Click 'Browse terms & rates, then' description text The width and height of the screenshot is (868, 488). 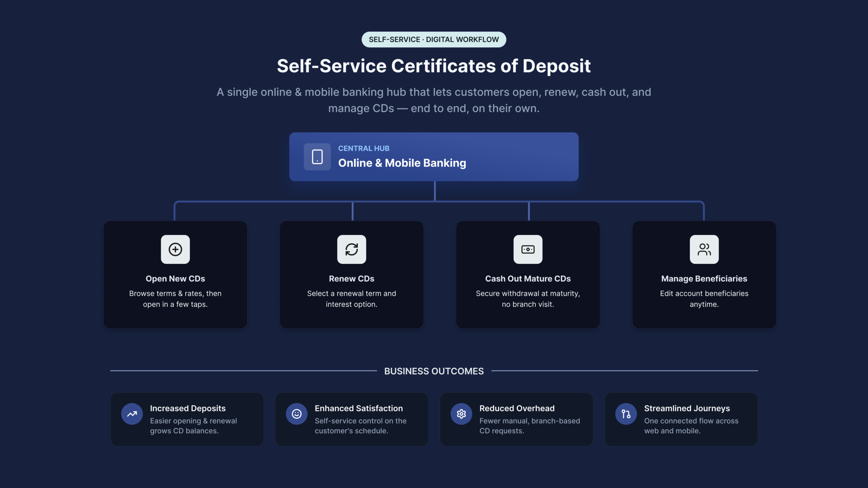(175, 293)
